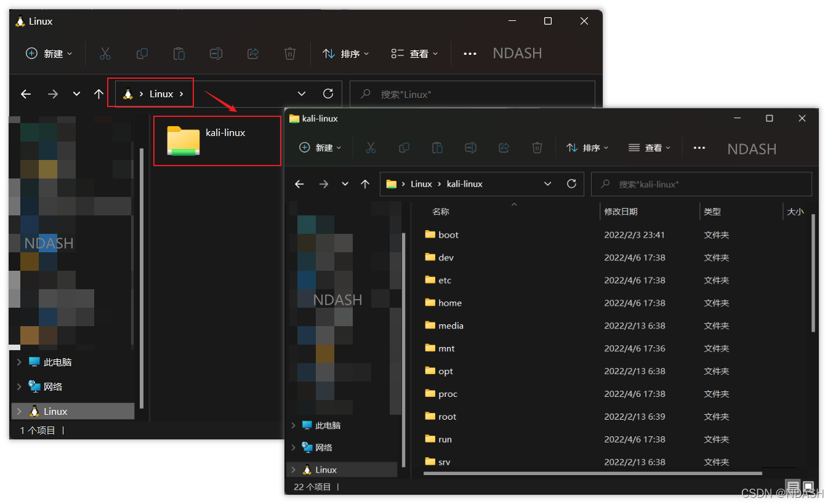
Task: Click Linux breadcrumb in Linux window address bar
Action: click(x=161, y=94)
